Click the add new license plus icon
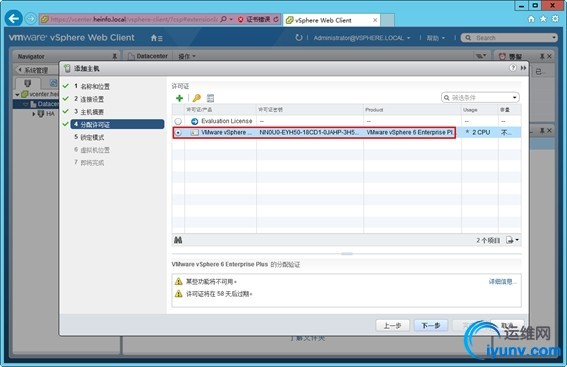 coord(179,98)
